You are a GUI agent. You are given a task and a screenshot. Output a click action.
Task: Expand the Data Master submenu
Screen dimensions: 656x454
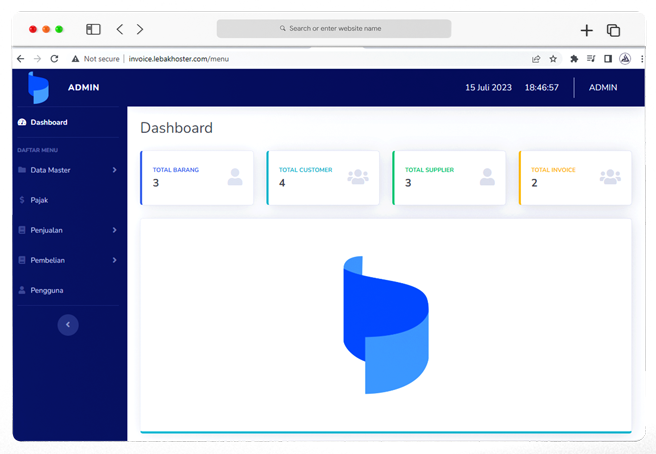tap(68, 170)
